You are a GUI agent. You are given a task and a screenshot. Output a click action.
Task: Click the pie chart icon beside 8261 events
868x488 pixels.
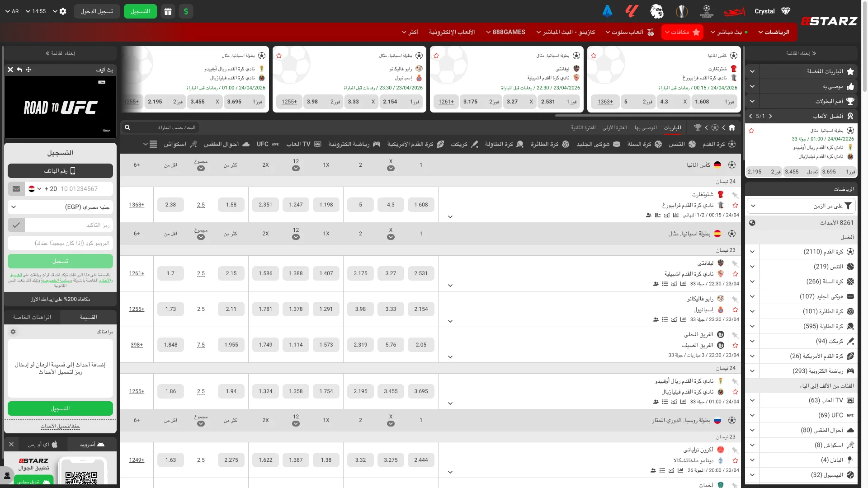tap(752, 223)
